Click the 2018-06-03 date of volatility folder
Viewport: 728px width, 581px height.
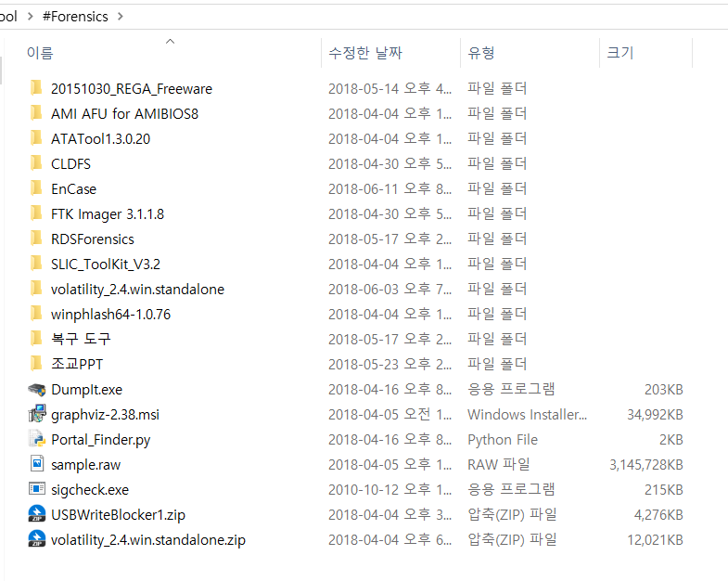tap(390, 289)
